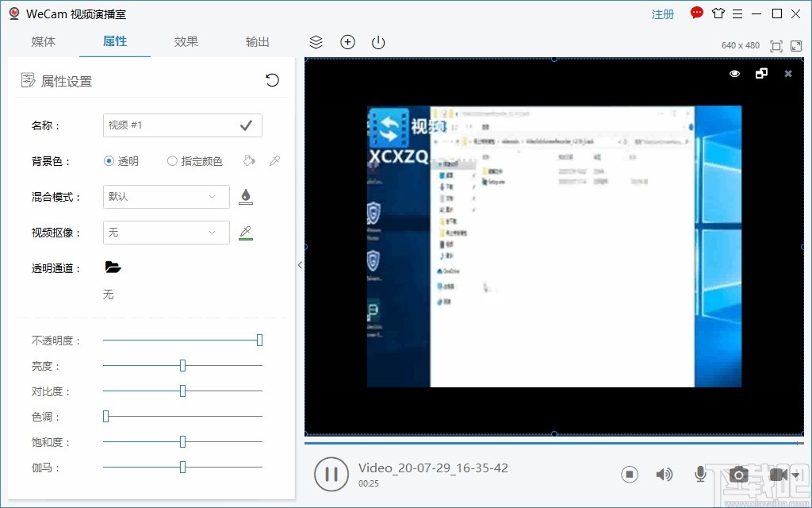Click the power output icon in the toolbar
The image size is (812, 508).
377,42
